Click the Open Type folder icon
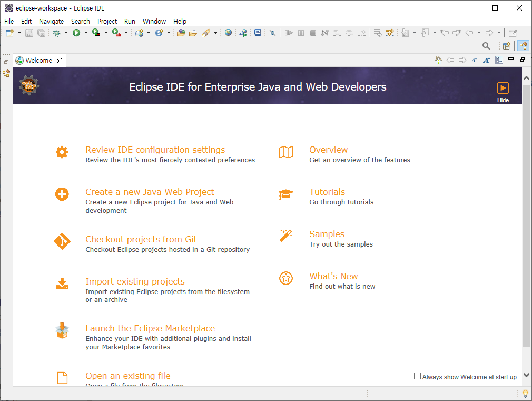This screenshot has width=532, height=401. (181, 33)
